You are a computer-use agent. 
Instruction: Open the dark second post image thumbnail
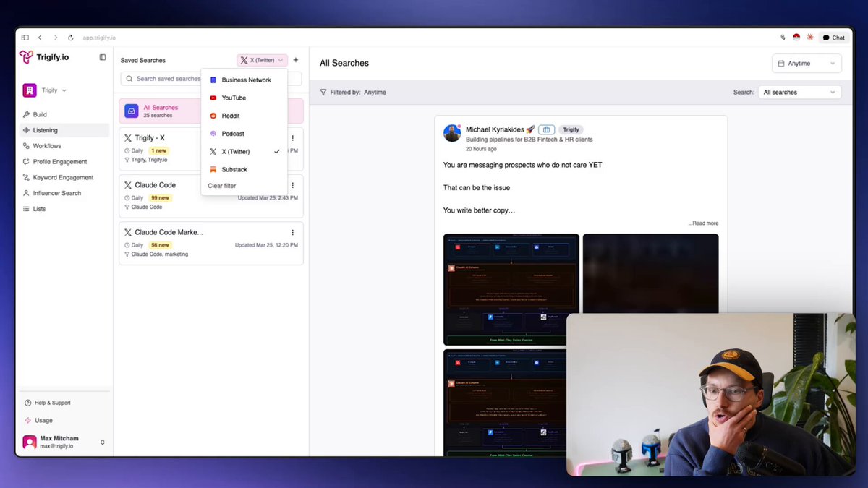[x=651, y=273]
